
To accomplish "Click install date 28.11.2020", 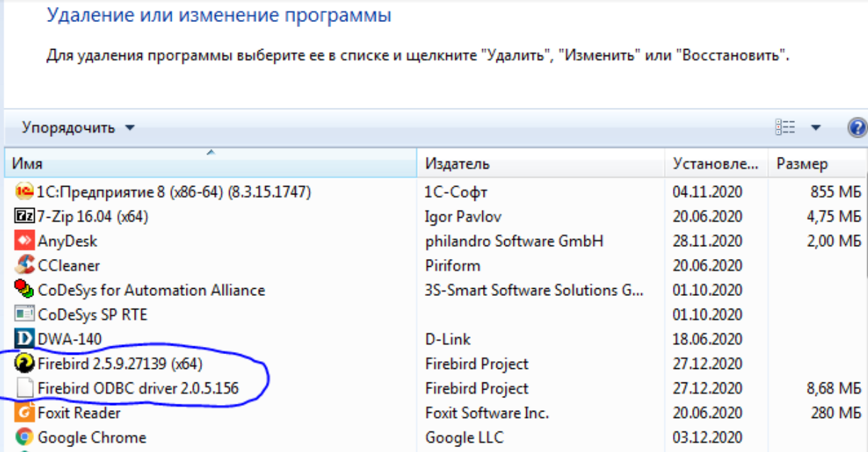I will pyautogui.click(x=707, y=241).
